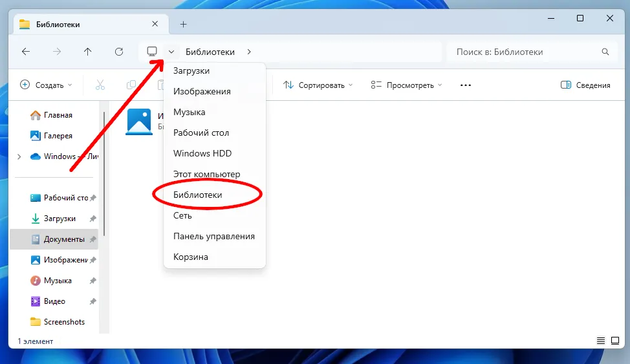630x364 pixels.
Task: Add a new tab with plus button
Action: click(x=183, y=25)
